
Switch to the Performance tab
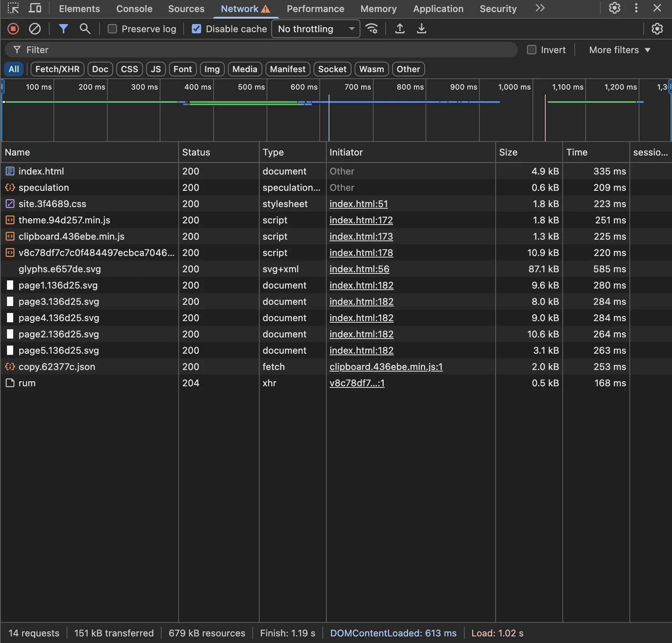click(315, 9)
